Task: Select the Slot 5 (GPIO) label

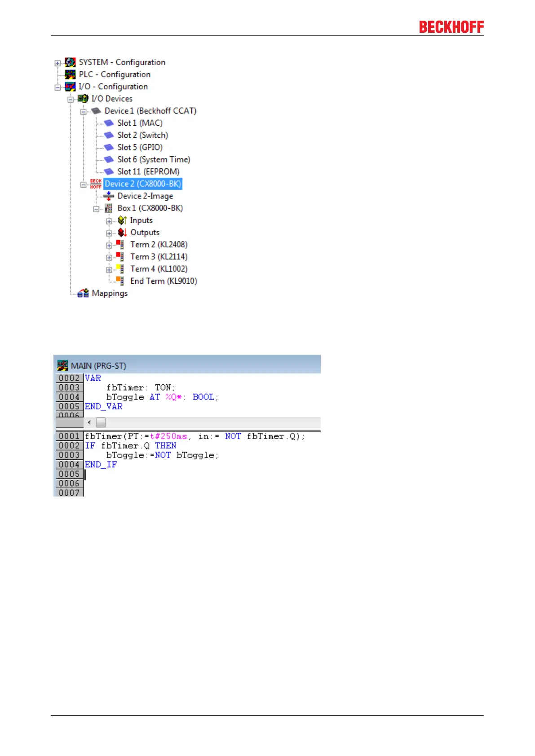Action: (140, 147)
